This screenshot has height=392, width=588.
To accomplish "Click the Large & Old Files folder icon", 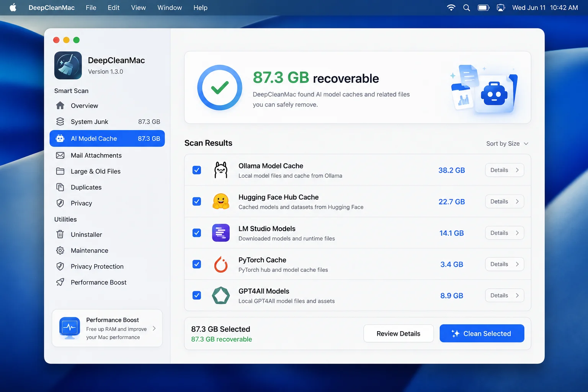I will click(60, 171).
